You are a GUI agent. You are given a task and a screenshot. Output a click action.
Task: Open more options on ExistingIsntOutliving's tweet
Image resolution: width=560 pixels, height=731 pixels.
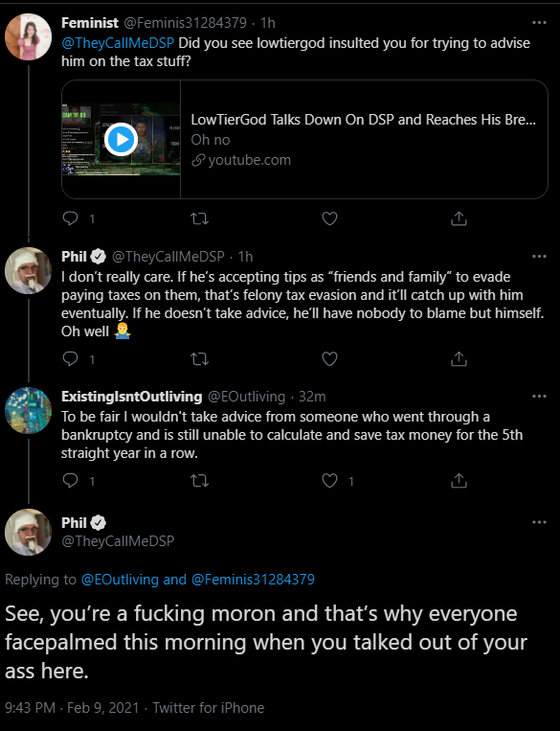click(x=539, y=397)
